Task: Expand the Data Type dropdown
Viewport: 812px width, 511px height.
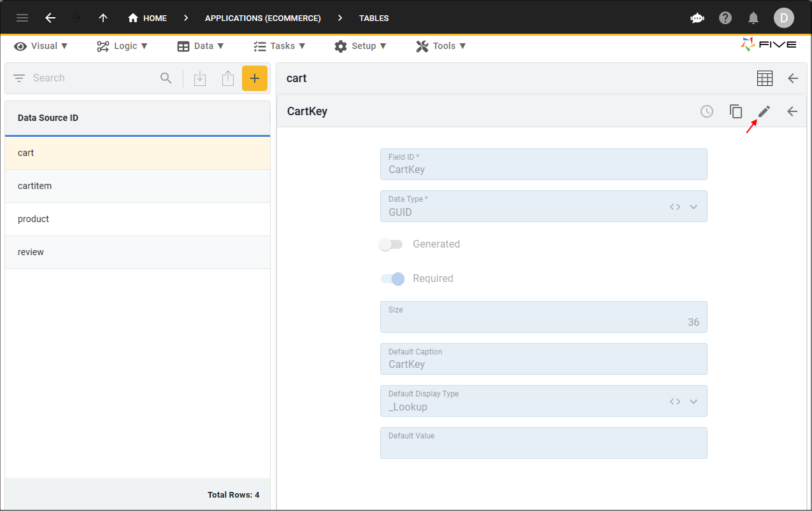Action: (694, 207)
